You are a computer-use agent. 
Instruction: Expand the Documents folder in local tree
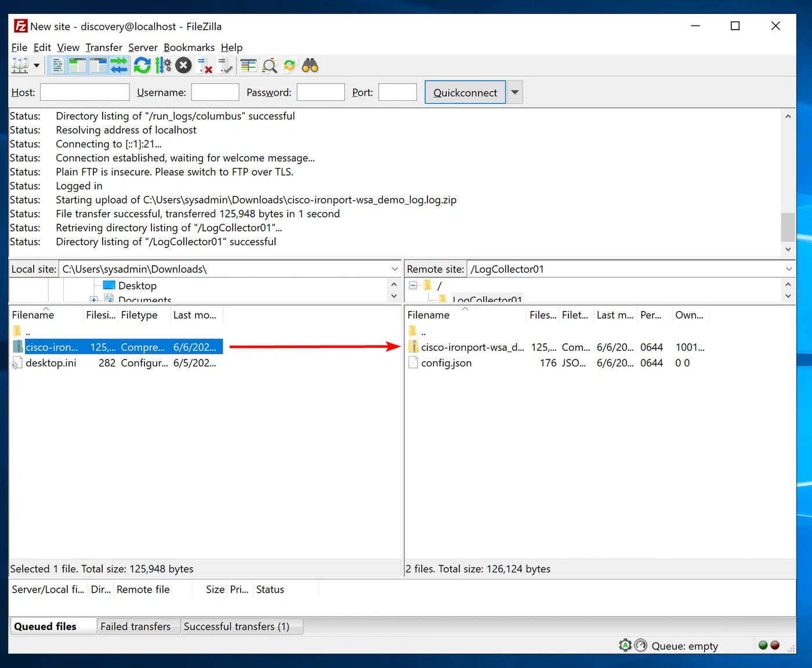tap(94, 300)
